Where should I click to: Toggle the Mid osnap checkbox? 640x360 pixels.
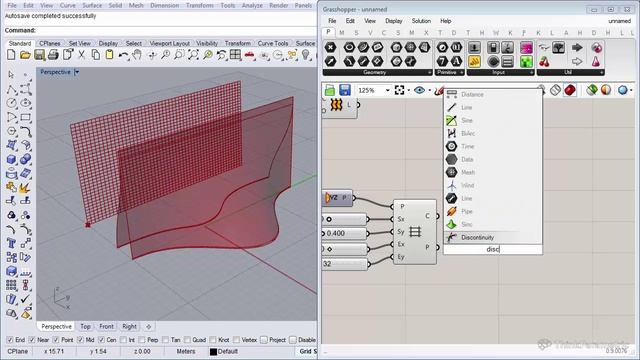point(80,340)
